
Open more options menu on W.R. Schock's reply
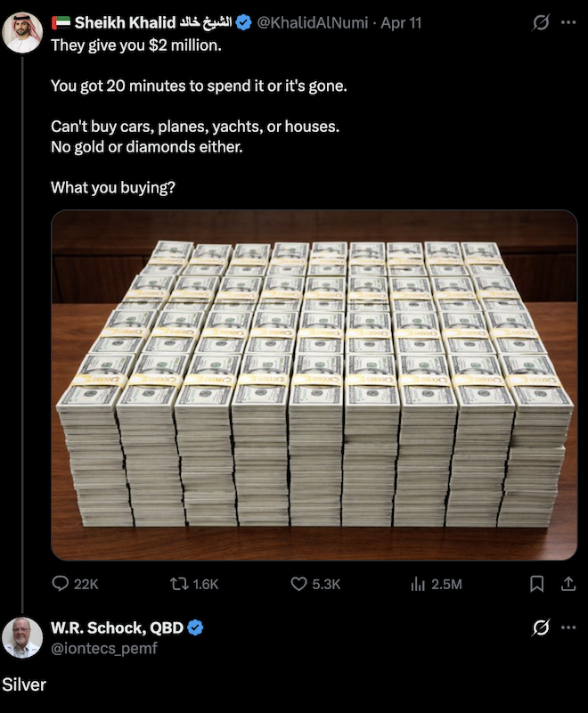pyautogui.click(x=568, y=628)
